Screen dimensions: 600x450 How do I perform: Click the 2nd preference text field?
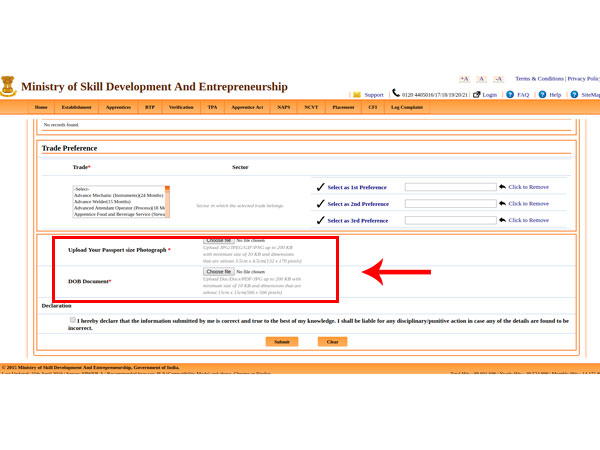tap(450, 204)
